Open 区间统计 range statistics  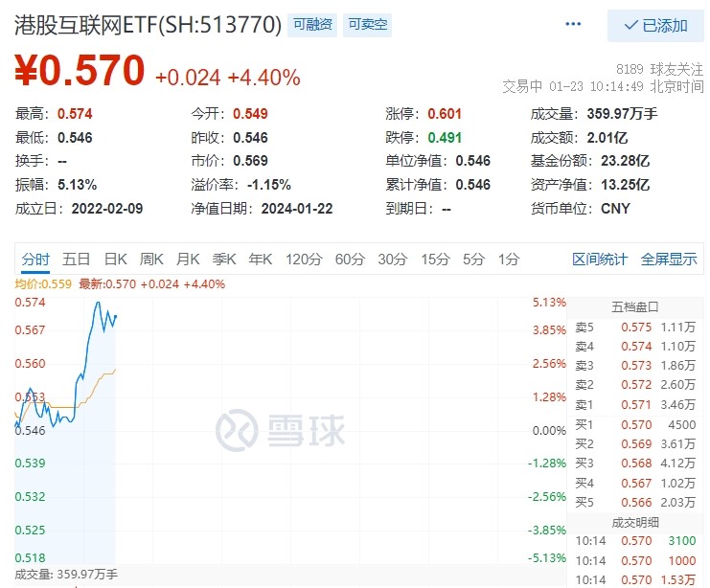[x=600, y=259]
